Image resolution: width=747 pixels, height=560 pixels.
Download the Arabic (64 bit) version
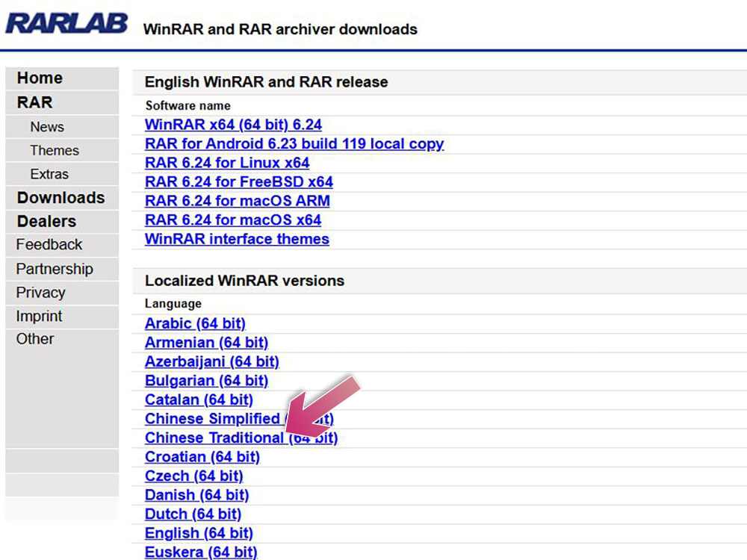tap(195, 323)
